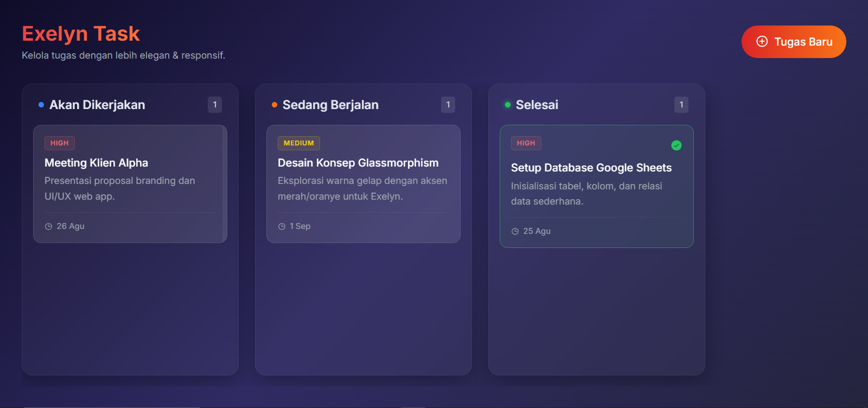The image size is (868, 408).
Task: Click the count badge in Akan Dikerjakan column
Action: point(215,105)
